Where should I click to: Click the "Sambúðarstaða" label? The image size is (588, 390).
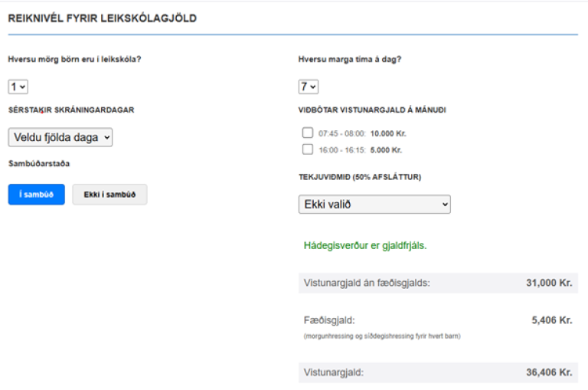coord(39,163)
